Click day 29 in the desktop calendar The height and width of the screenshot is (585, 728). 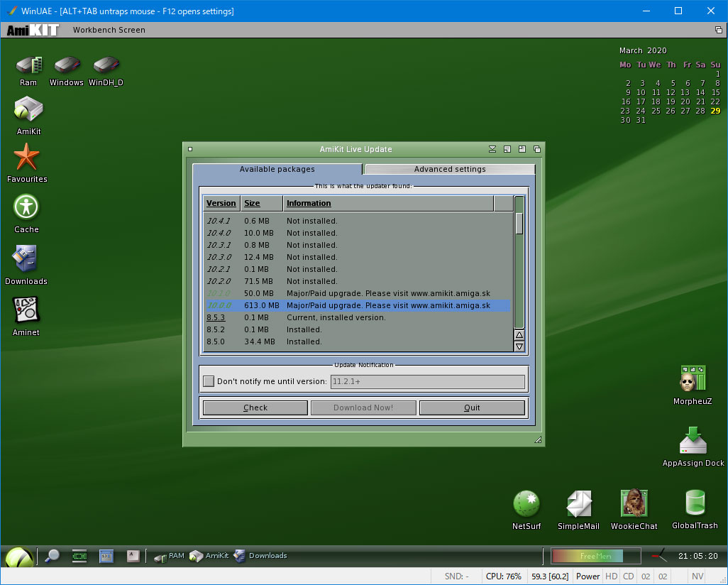point(715,111)
